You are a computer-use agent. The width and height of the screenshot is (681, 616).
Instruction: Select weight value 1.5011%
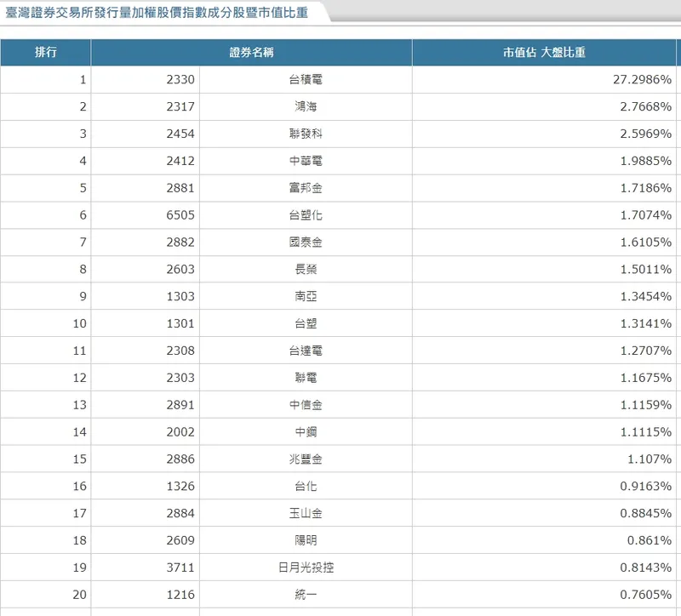coord(645,269)
